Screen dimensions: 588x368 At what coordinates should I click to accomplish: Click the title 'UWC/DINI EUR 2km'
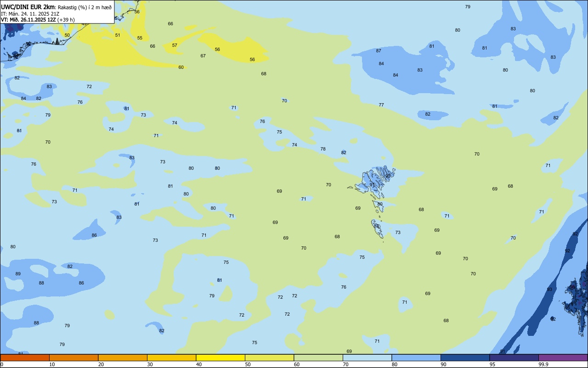point(28,7)
